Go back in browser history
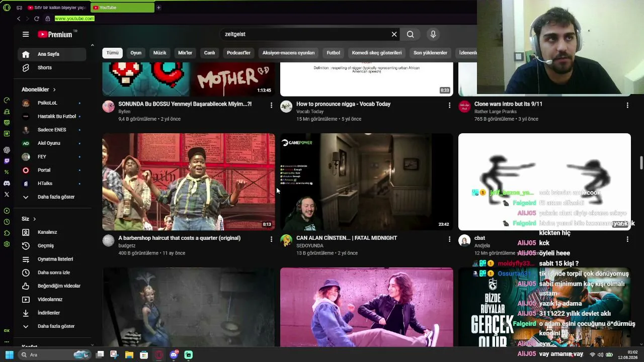This screenshot has width=644, height=362. click(x=19, y=19)
